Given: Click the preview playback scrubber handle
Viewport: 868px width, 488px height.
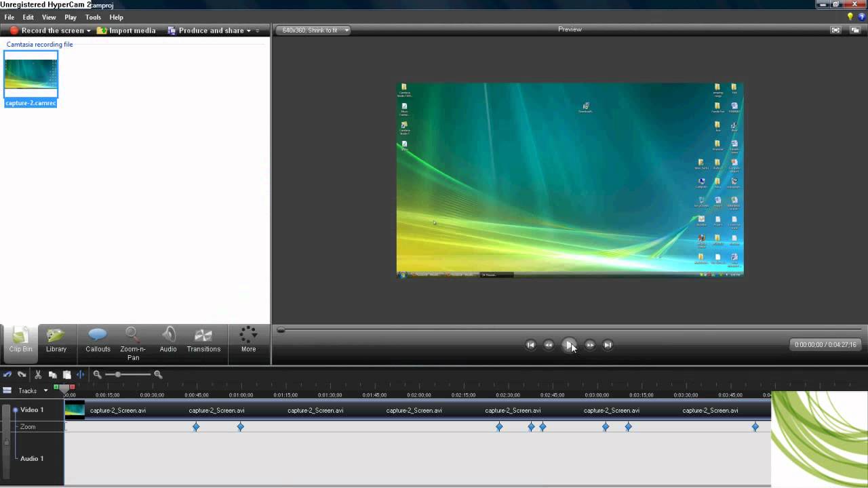Looking at the screenshot, I should tap(281, 330).
